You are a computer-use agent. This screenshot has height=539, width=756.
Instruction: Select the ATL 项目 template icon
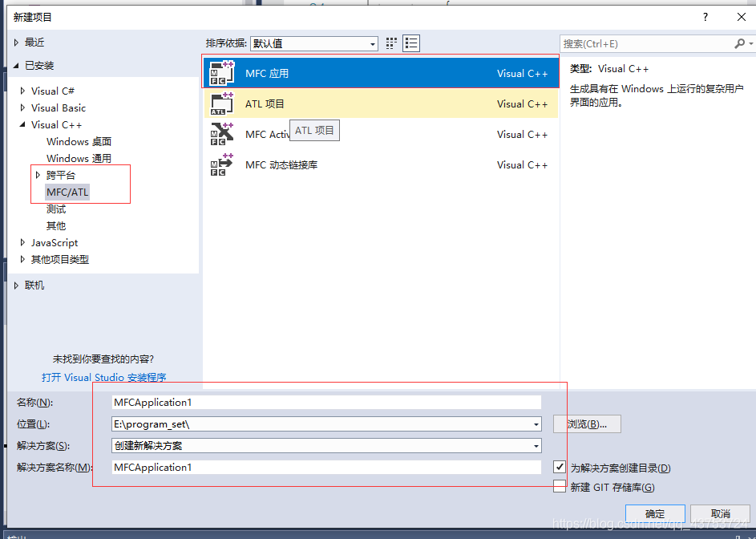pos(222,103)
